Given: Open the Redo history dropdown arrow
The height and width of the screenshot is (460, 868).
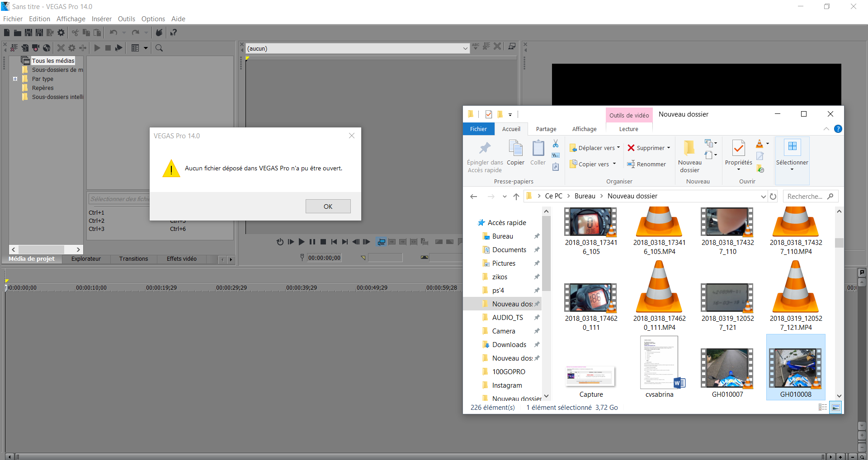Looking at the screenshot, I should tap(146, 33).
